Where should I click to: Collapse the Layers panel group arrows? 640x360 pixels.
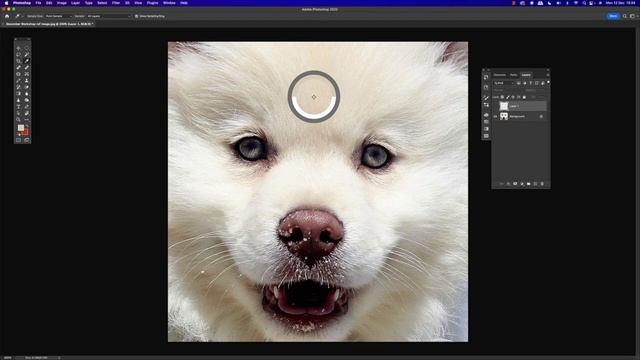tap(548, 70)
